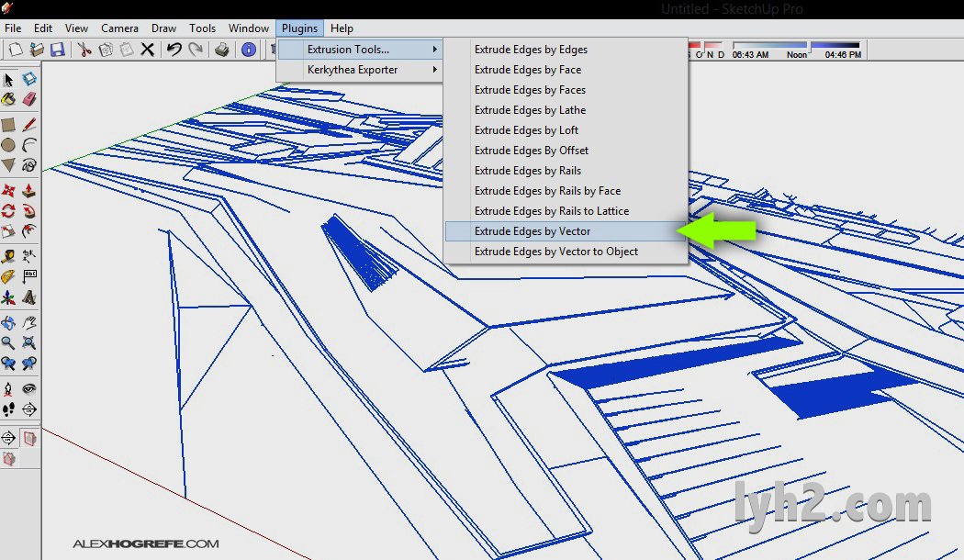Screen dimensions: 964x560
Task: Select the Move tool with red arrows
Action: point(8,191)
